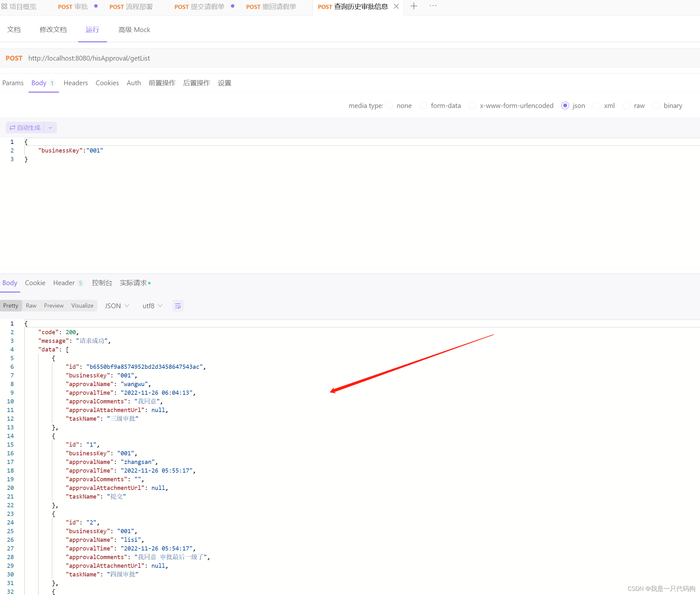
Task: Click the word wrap icon in response toolbar
Action: coord(178,306)
